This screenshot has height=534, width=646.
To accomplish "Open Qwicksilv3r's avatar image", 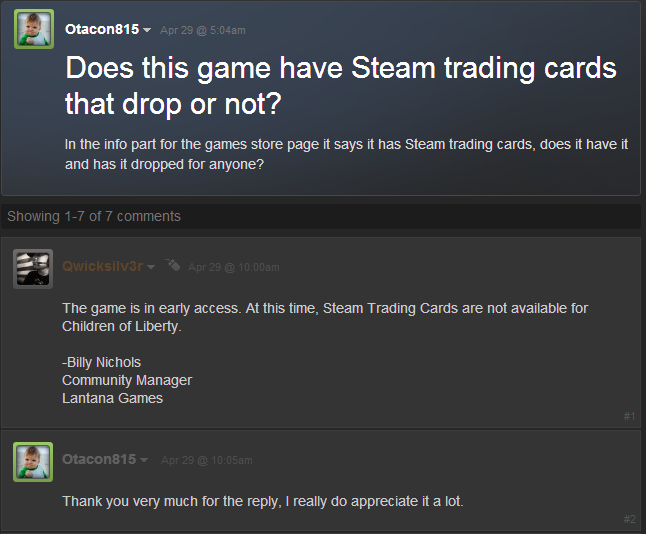I will click(x=33, y=269).
